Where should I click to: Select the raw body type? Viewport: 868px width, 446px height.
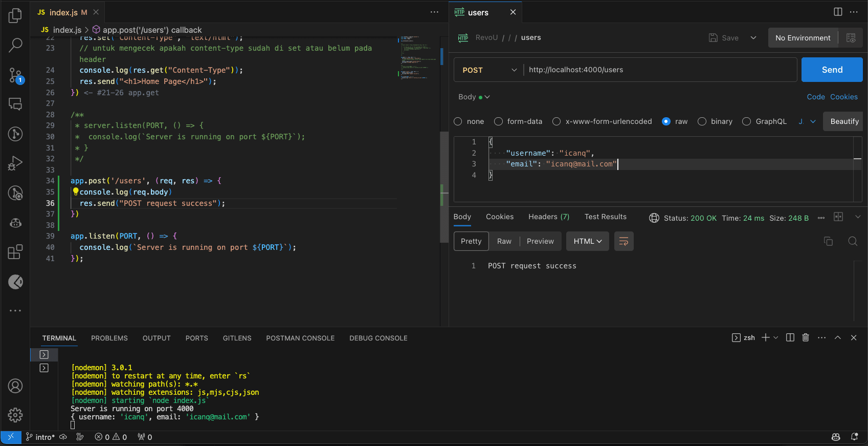tap(666, 121)
